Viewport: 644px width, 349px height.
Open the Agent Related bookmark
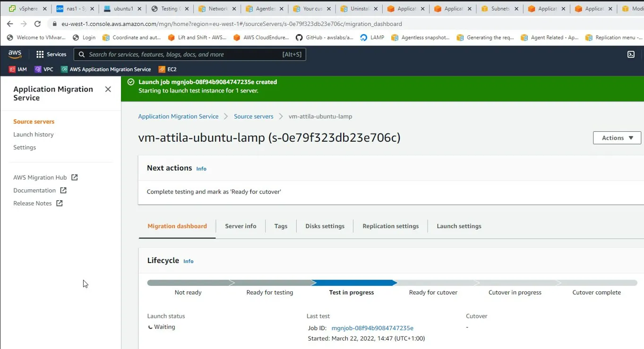pos(550,38)
